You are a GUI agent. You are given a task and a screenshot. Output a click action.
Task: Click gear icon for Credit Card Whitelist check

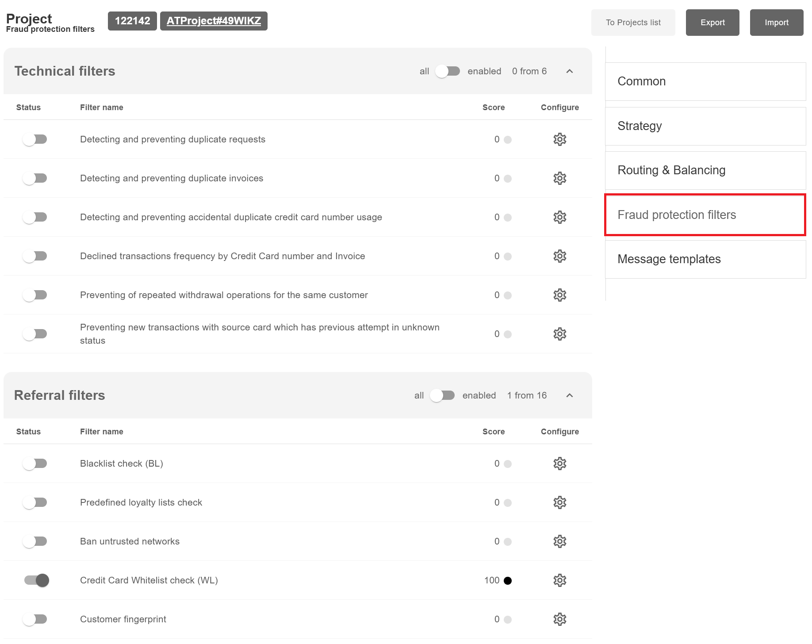pyautogui.click(x=559, y=580)
